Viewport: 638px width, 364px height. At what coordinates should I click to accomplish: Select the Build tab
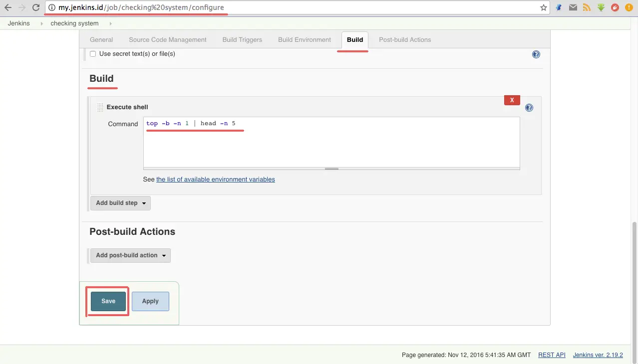point(355,40)
